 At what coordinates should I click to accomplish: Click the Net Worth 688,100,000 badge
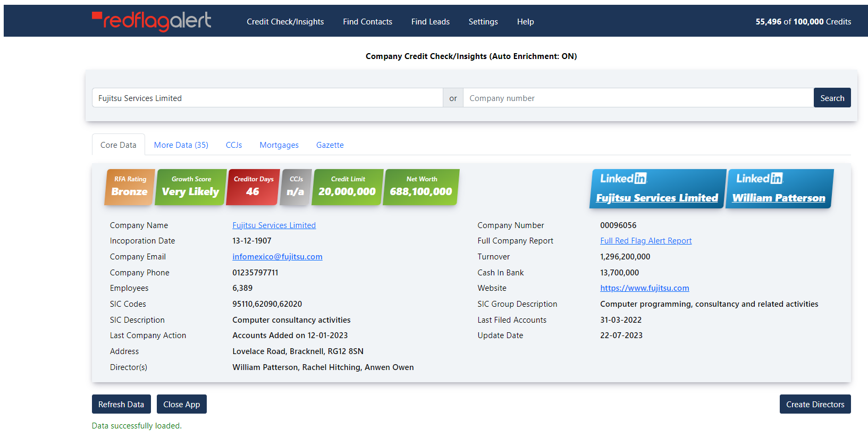pos(421,187)
